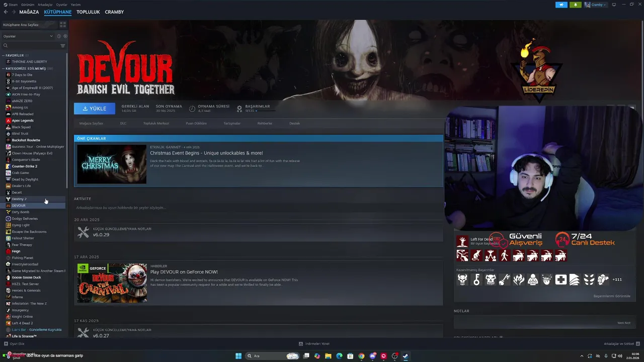Screen dimensions: 644x362
Task: Open the Topluluk Merkezi link
Action: click(x=156, y=123)
